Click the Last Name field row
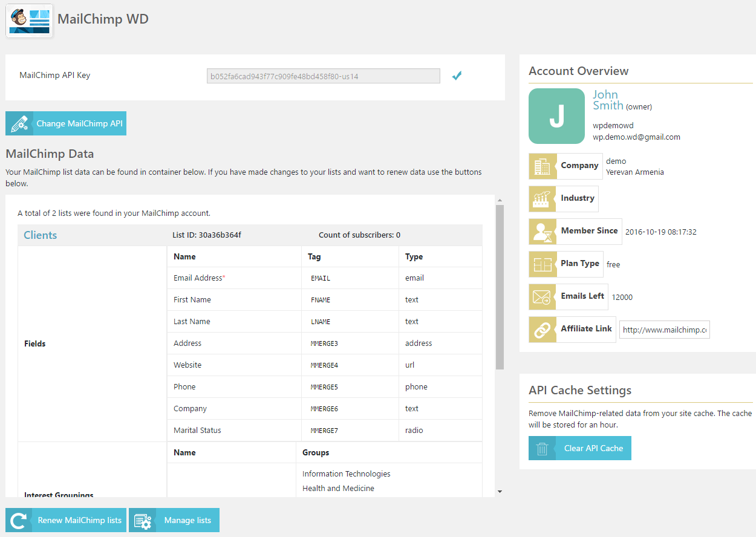Viewport: 756px width, 537px height. click(x=325, y=322)
